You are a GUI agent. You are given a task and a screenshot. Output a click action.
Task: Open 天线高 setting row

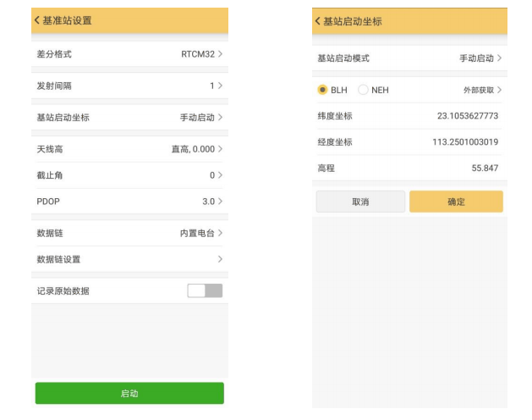(x=129, y=149)
